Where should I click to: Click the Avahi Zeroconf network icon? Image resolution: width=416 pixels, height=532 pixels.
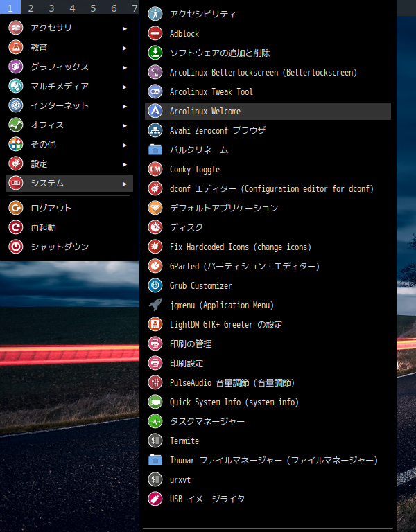[x=155, y=130]
